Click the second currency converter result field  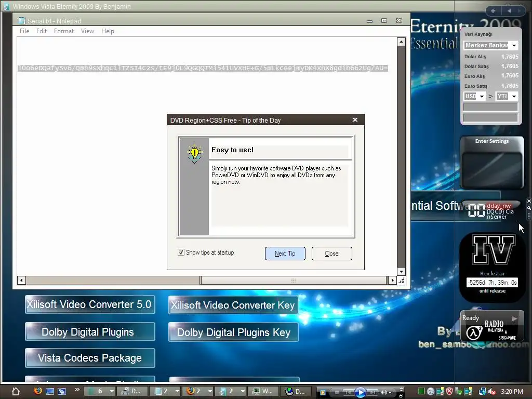[x=490, y=117]
